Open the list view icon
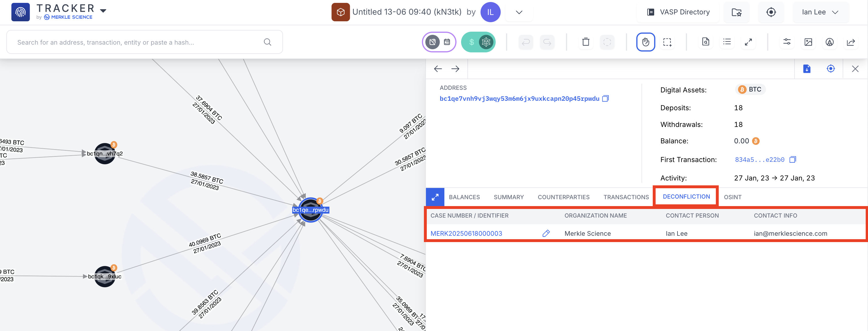Image resolution: width=868 pixels, height=331 pixels. [727, 42]
